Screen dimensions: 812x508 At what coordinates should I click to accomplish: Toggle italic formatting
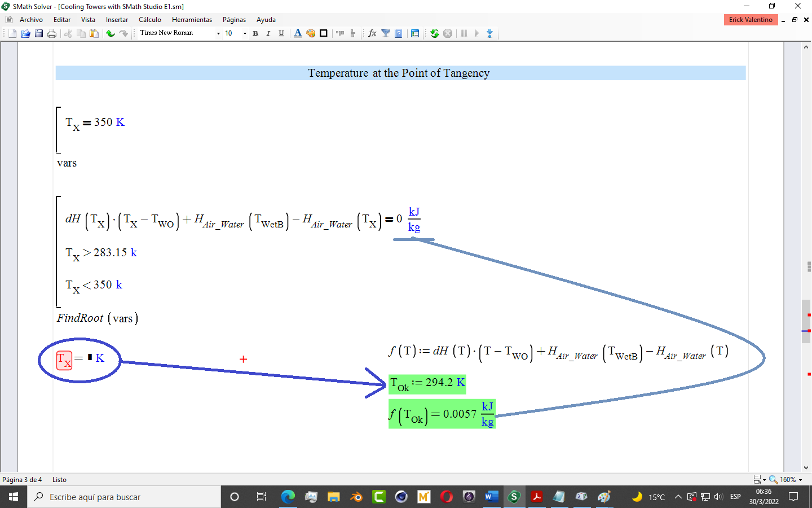pyautogui.click(x=268, y=33)
